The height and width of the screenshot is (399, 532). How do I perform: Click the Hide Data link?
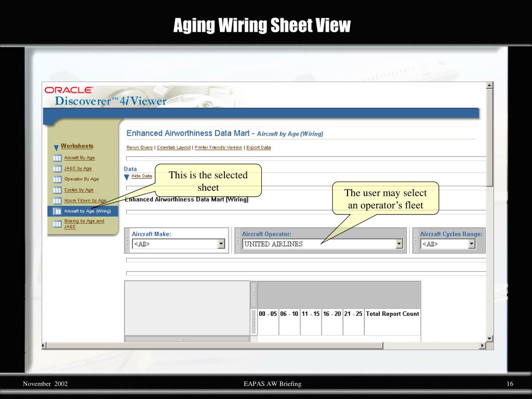click(142, 176)
